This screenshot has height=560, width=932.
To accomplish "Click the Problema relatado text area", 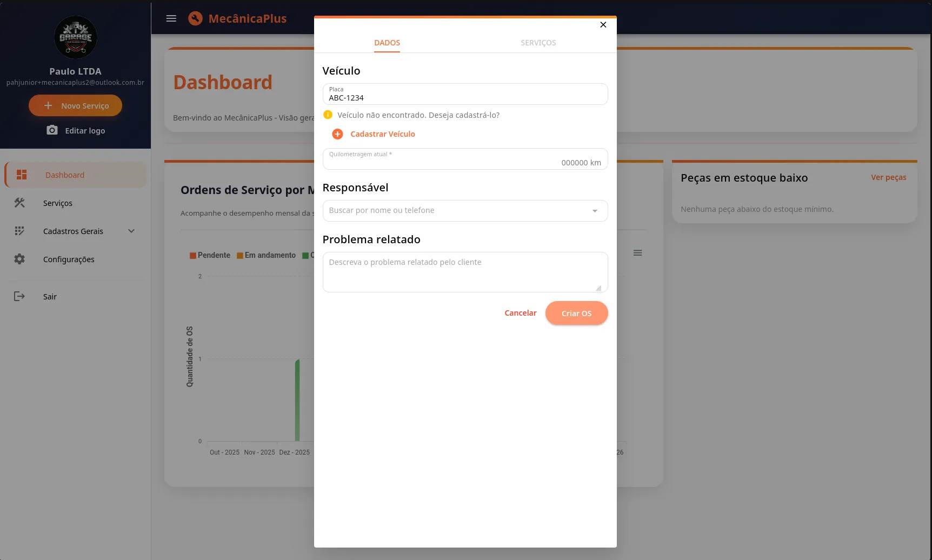I will pos(465,272).
